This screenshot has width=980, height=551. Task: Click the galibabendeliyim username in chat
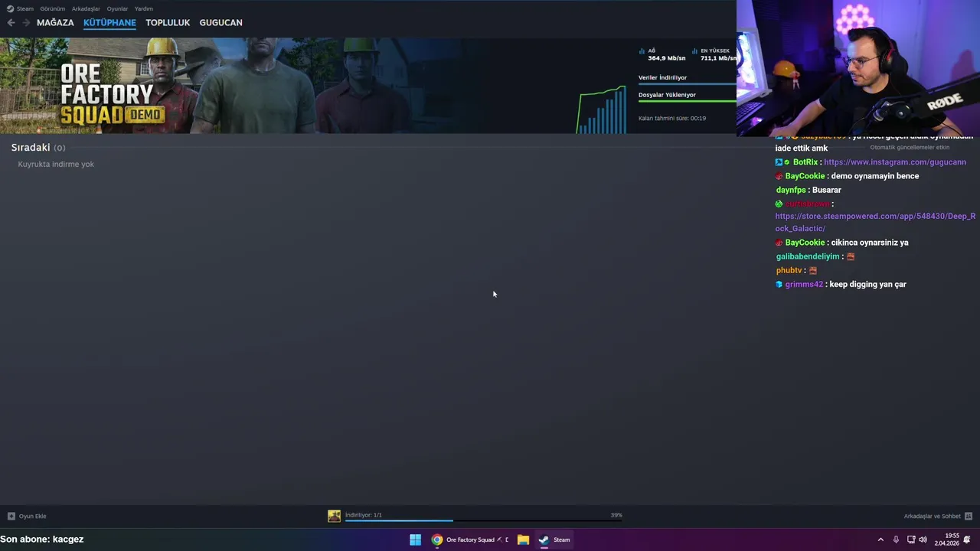(x=808, y=257)
